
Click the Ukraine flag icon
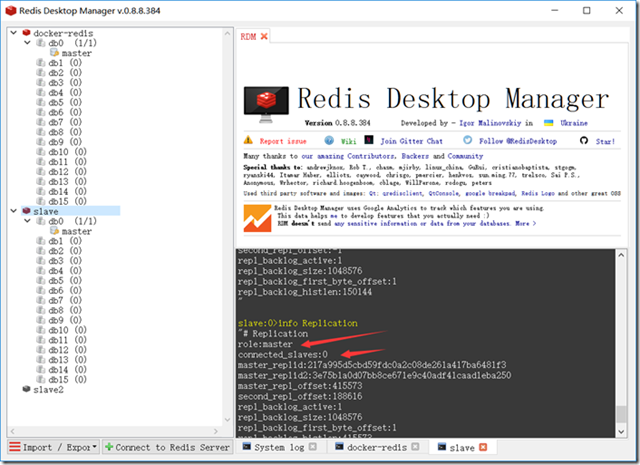[x=549, y=123]
